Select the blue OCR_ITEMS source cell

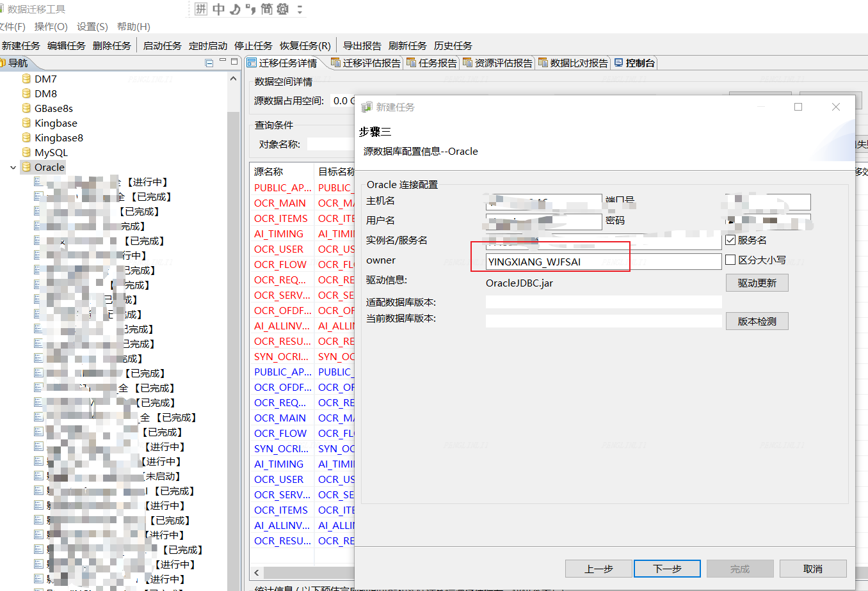281,510
